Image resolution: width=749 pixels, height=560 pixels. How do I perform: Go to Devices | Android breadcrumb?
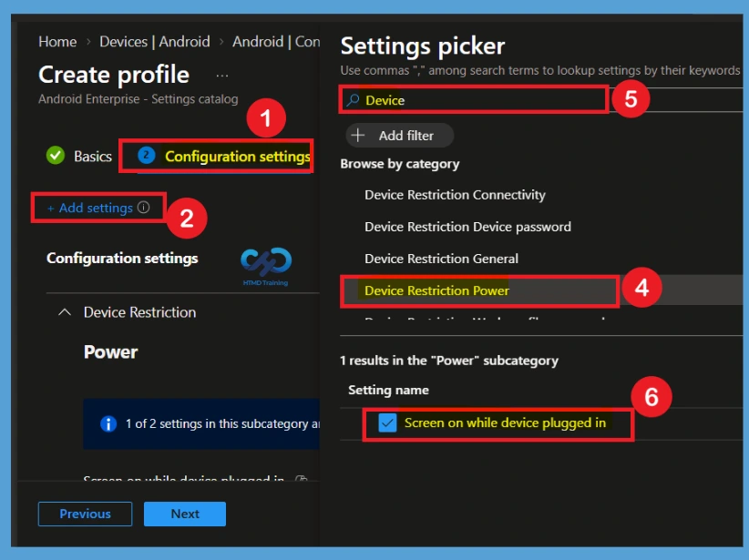coord(154,42)
